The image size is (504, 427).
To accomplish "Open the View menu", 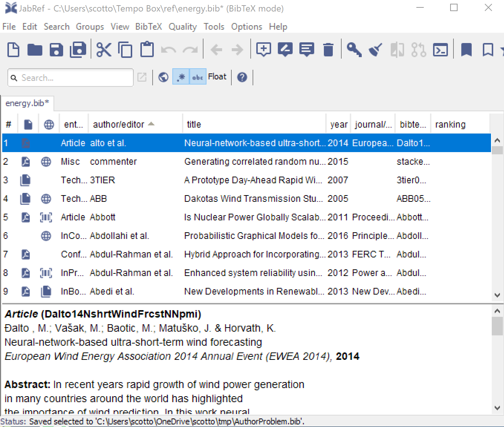I will (120, 27).
